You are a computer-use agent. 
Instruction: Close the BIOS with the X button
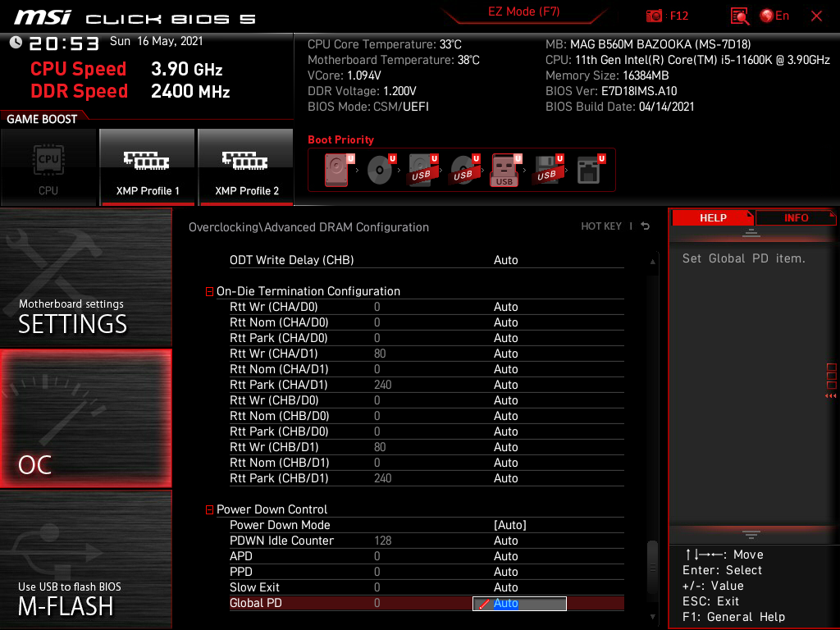(x=816, y=16)
